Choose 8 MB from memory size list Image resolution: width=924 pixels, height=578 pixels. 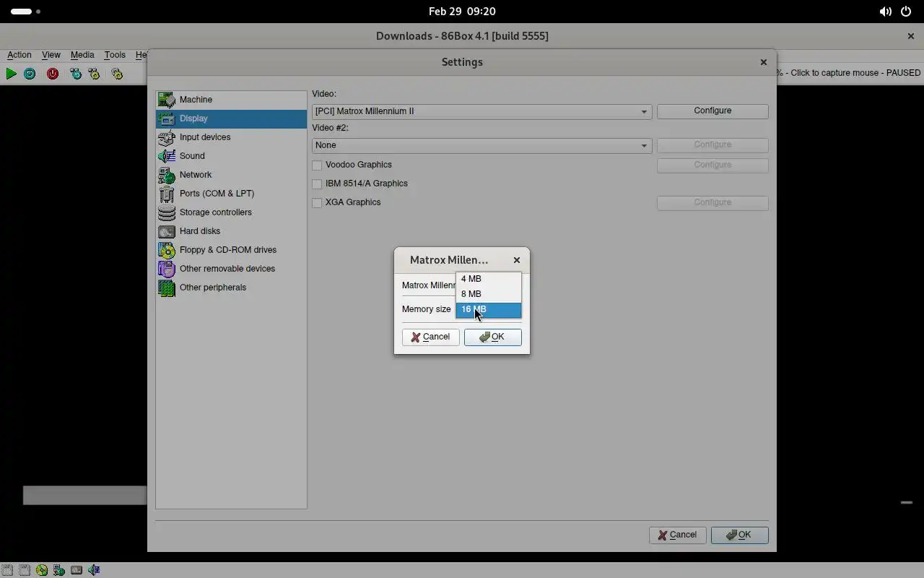(488, 294)
